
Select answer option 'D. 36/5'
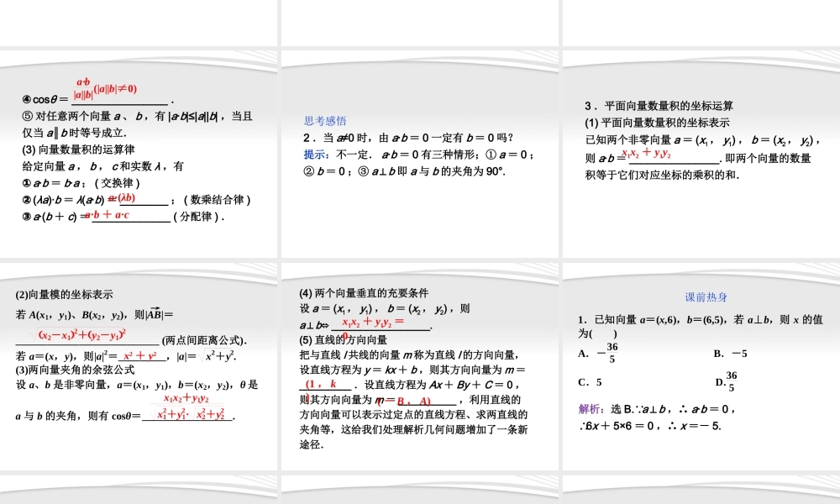[727, 381]
